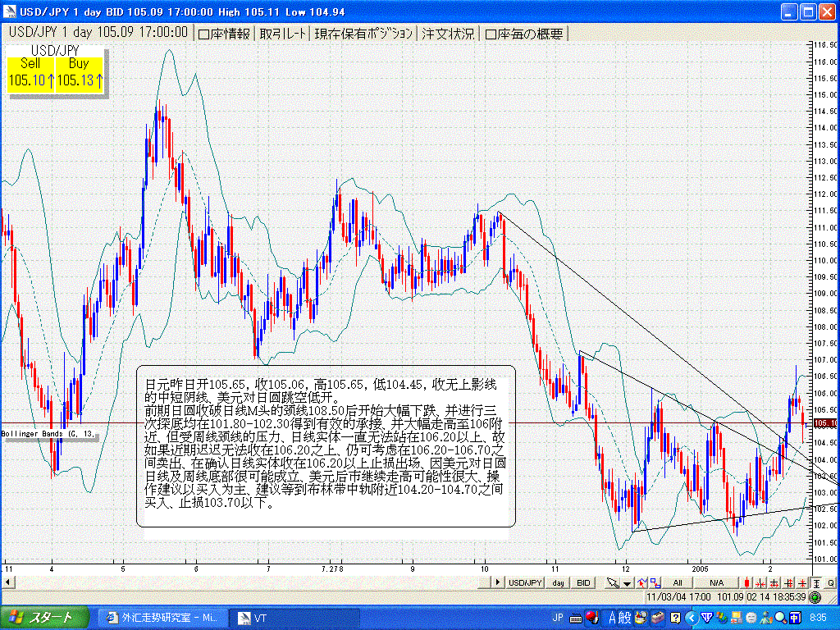The height and width of the screenshot is (630, 840).
Task: Open the cursor tool dropdown arrow
Action: click(625, 582)
